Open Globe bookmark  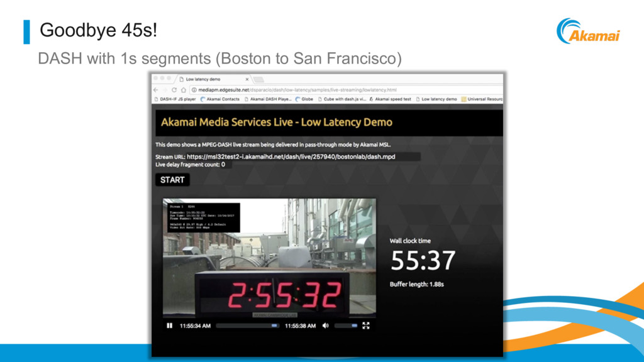click(304, 99)
